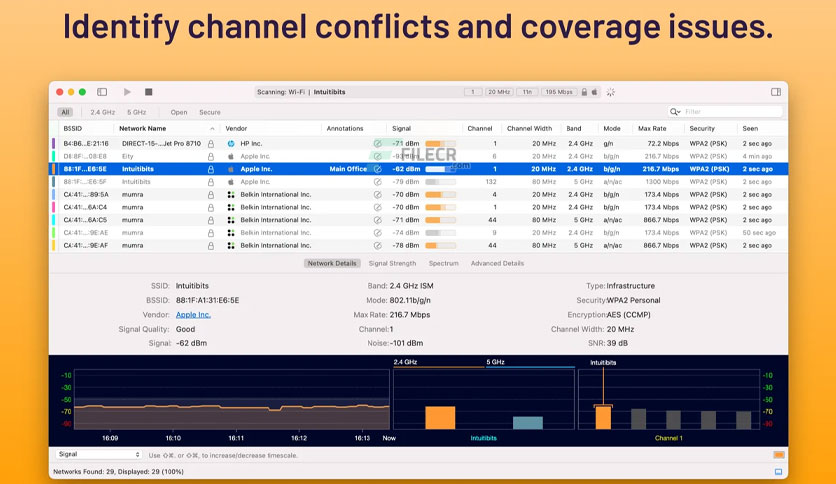836x484 pixels.
Task: Open the Apple Inc. vendor link
Action: [x=193, y=314]
